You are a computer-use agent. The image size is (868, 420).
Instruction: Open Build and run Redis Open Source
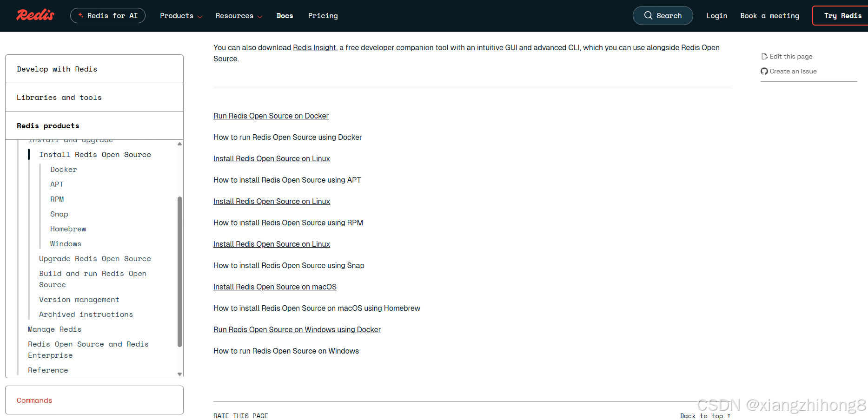(93, 279)
